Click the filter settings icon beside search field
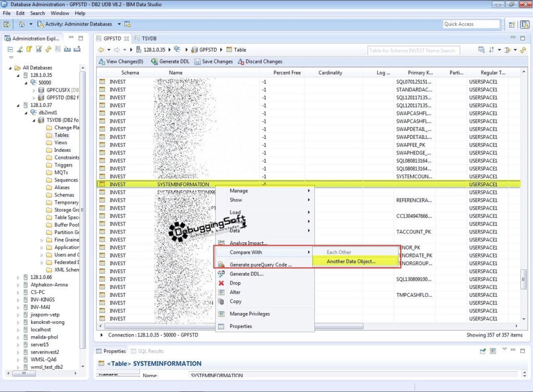The width and height of the screenshot is (533, 392). tap(481, 50)
